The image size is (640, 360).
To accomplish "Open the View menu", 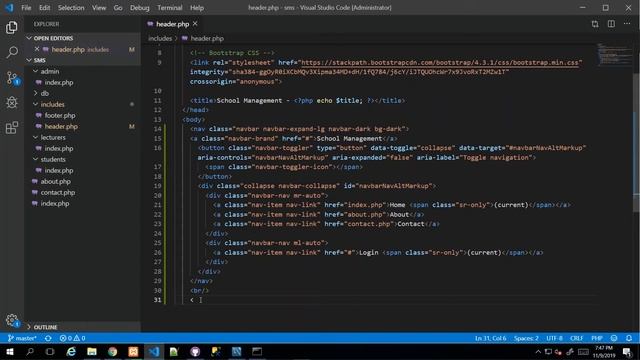I will coord(99,8).
